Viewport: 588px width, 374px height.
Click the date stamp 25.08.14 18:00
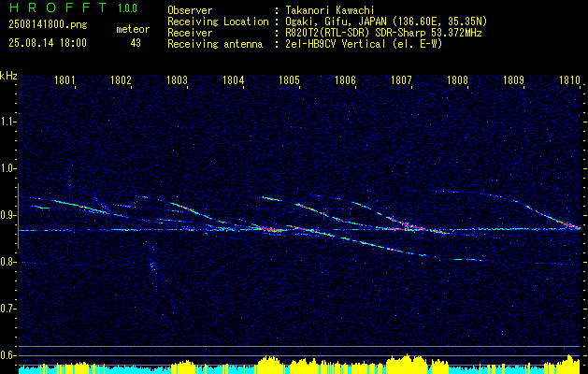(48, 43)
